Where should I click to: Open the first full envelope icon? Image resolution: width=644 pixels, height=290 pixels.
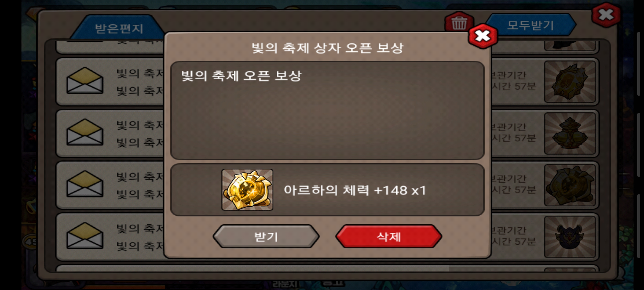click(x=85, y=81)
